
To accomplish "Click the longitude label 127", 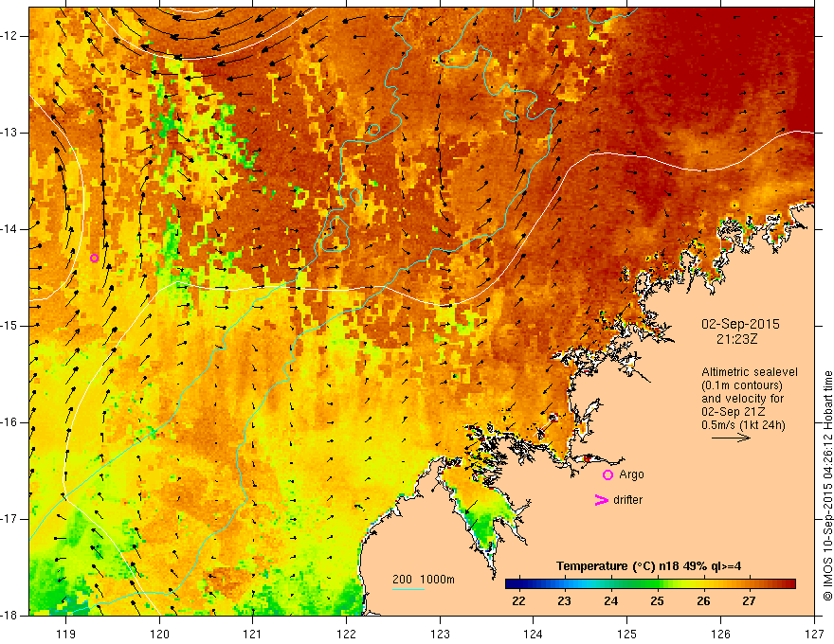I will 814,634.
